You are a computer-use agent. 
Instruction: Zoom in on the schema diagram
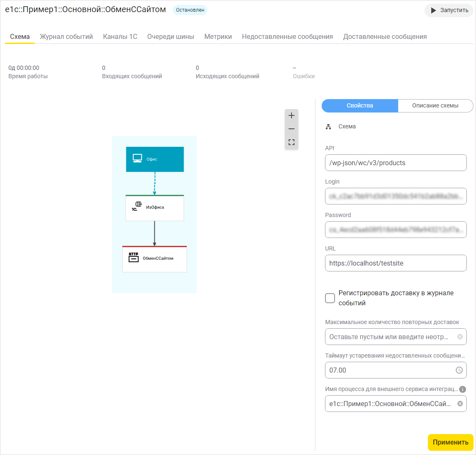pos(292,116)
